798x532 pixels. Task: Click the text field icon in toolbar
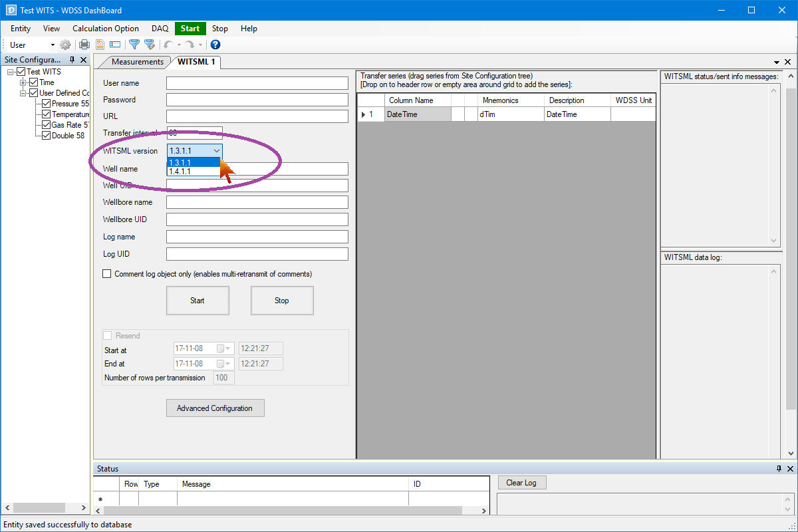tap(115, 45)
